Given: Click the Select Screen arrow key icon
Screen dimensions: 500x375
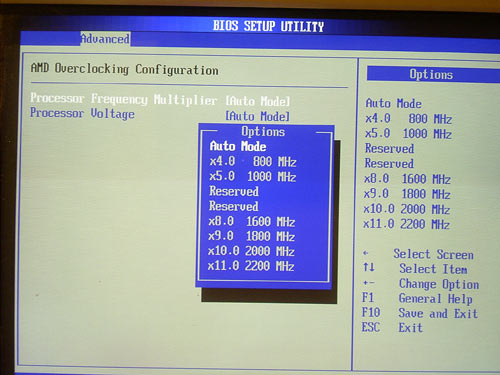Looking at the screenshot, I should tap(366, 253).
